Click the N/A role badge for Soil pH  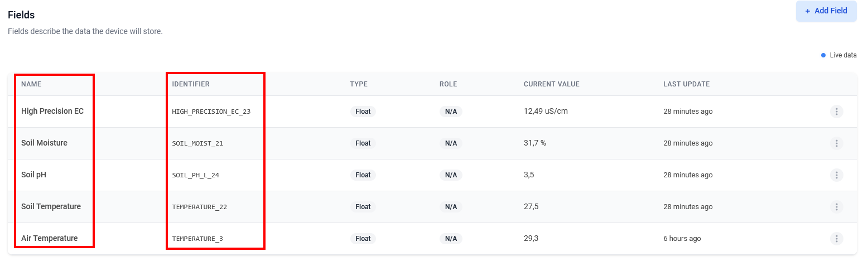point(451,175)
